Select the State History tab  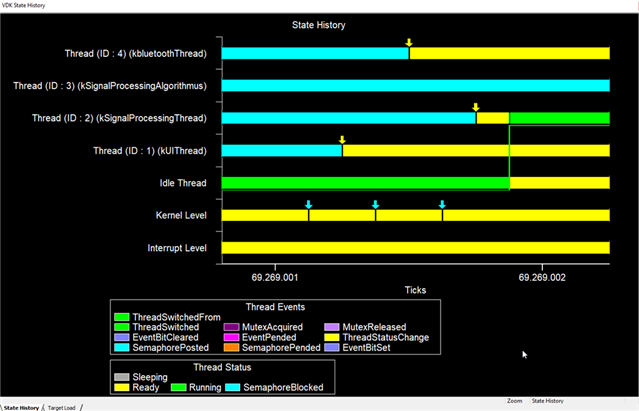tap(21, 407)
